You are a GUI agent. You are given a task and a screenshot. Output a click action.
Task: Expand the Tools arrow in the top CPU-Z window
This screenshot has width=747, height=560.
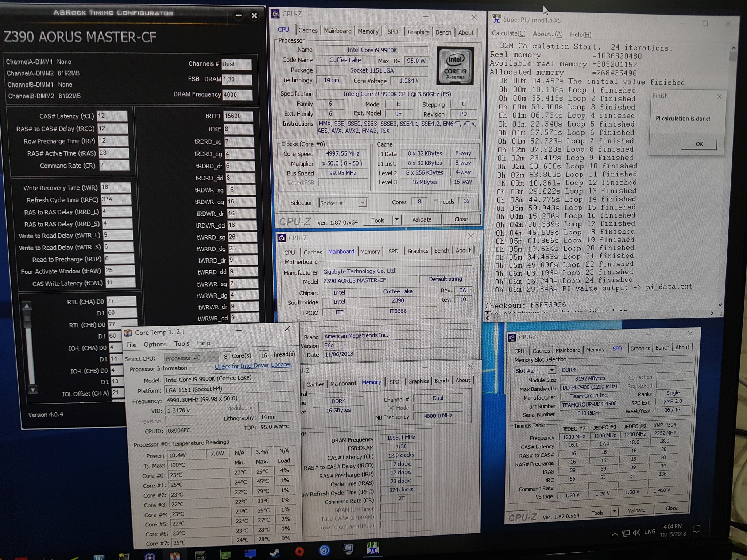[396, 219]
